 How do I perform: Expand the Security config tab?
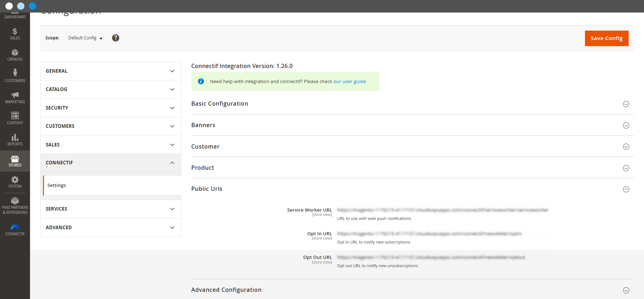(x=111, y=108)
